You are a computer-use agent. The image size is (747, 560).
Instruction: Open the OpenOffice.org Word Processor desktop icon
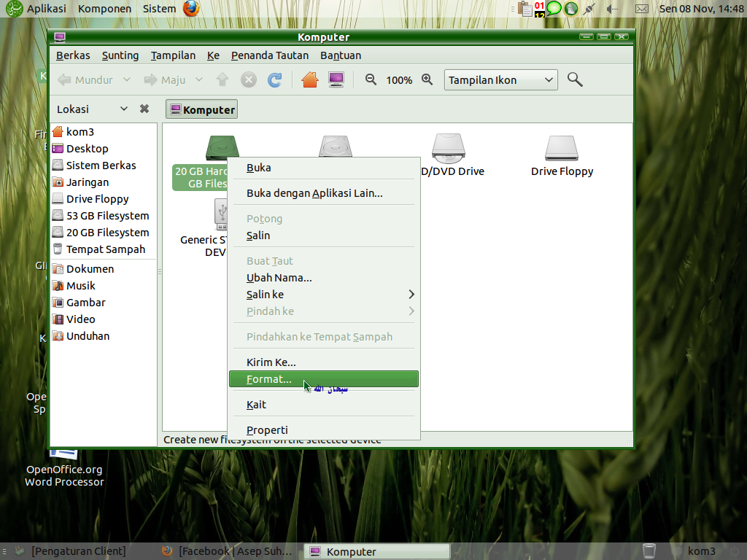64,469
